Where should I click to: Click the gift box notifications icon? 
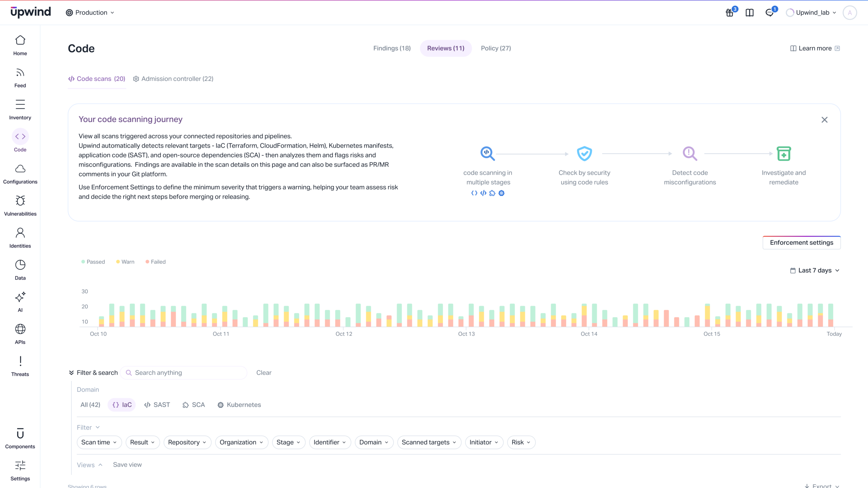pyautogui.click(x=730, y=13)
